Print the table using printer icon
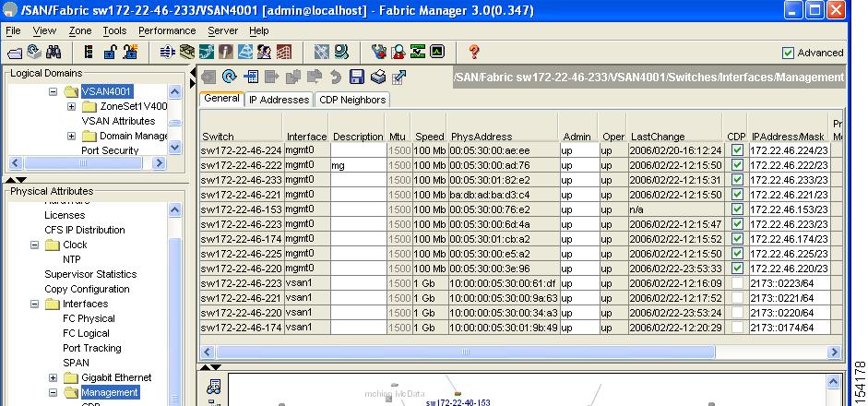Viewport: 868px width, 406px height. (x=378, y=77)
